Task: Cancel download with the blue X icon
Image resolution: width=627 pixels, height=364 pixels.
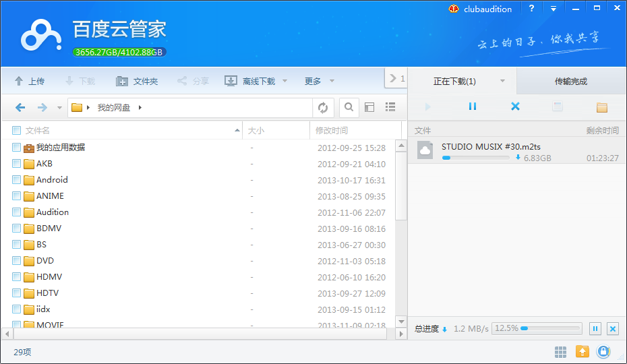Action: click(516, 106)
